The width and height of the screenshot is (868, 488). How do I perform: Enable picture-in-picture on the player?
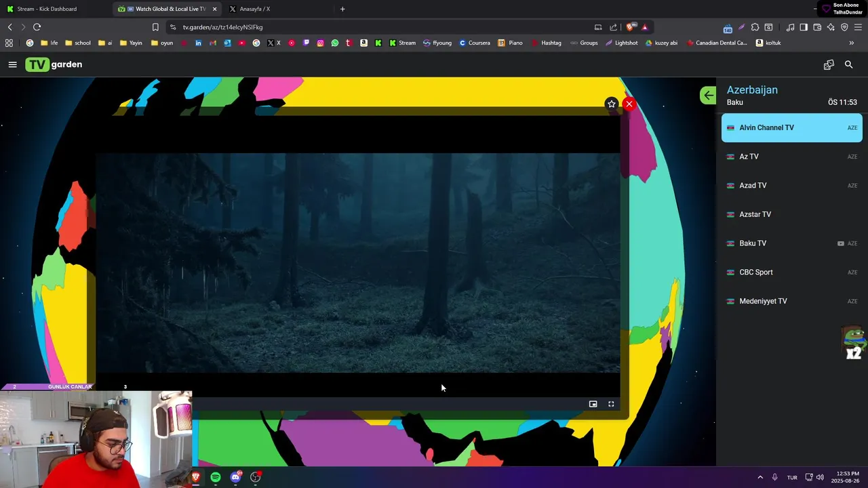point(593,404)
